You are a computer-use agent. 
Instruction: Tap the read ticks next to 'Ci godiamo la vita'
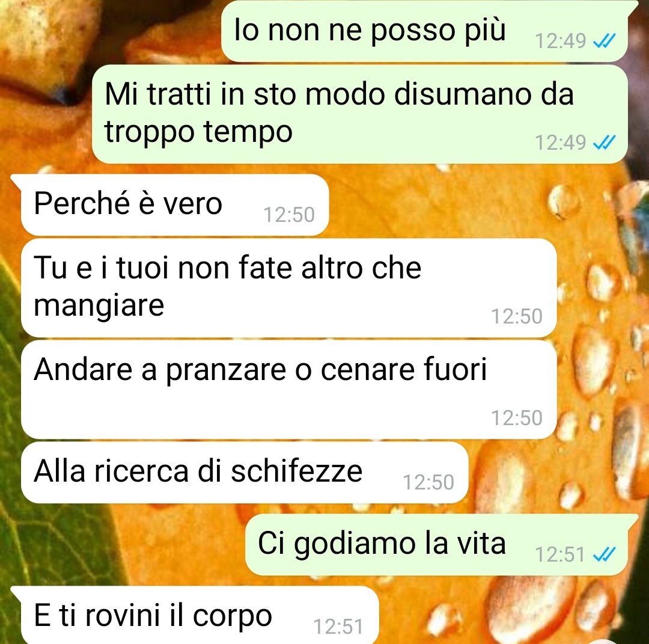(x=605, y=554)
